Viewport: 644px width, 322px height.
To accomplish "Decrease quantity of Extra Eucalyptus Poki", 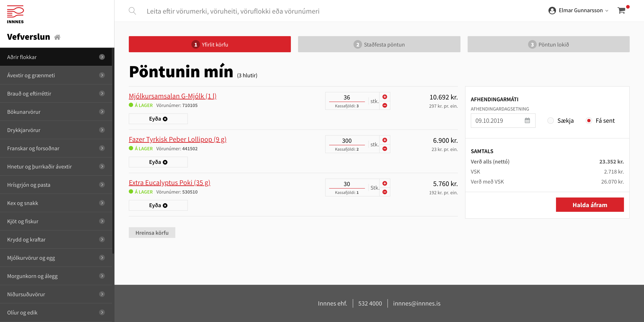I will [x=385, y=192].
